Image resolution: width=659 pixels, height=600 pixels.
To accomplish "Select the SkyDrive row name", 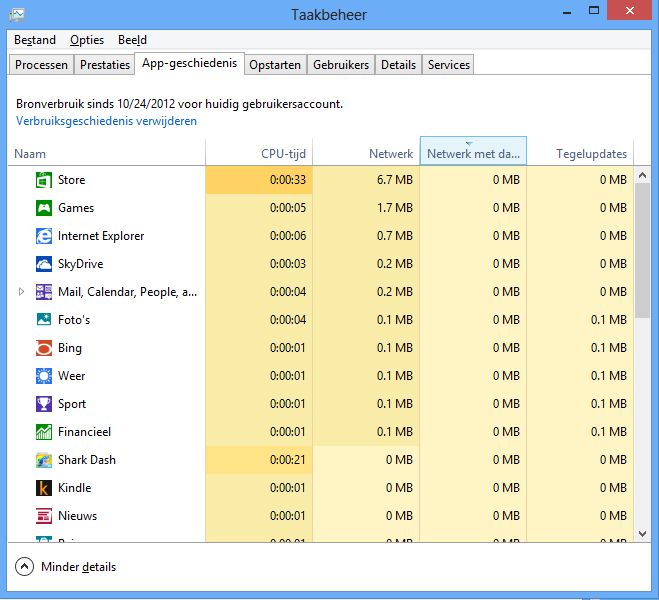I will [x=81, y=264].
